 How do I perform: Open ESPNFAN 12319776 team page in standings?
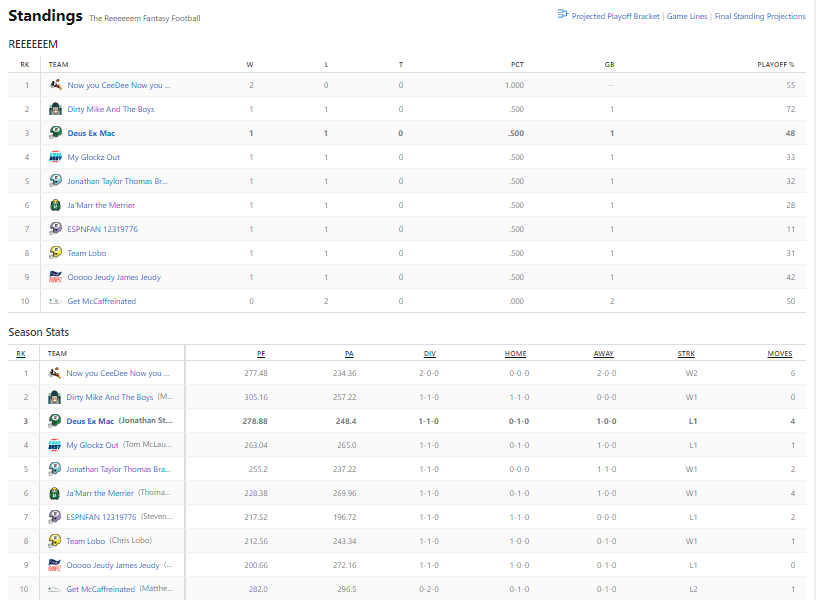click(x=102, y=229)
